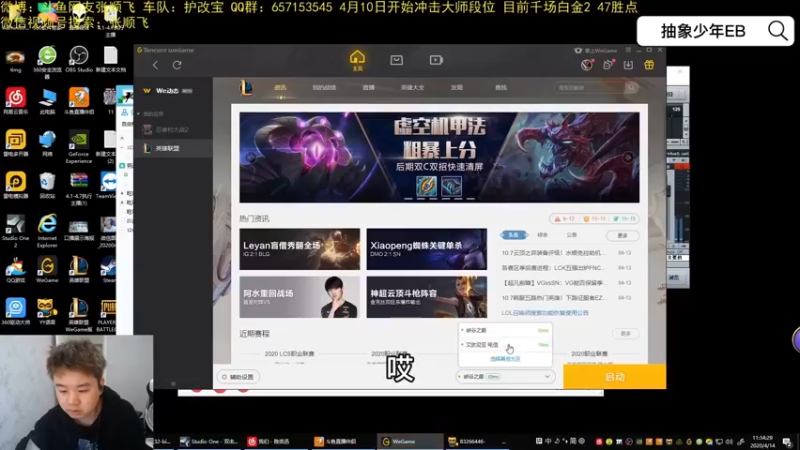This screenshot has width=800, height=450.
Task: Open Leyan盲僧秀翻全场 news thumbnail
Action: (299, 249)
